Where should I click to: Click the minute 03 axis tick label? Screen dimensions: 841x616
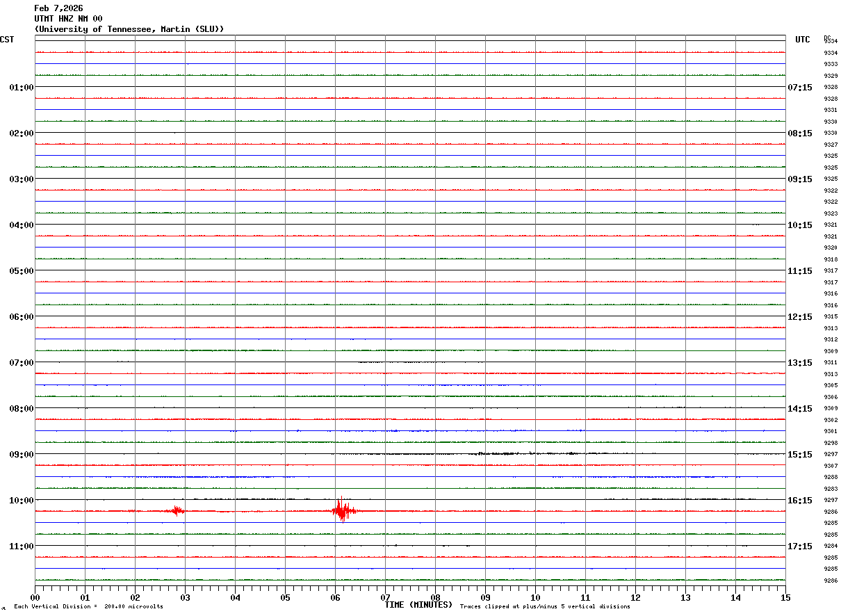pos(185,597)
